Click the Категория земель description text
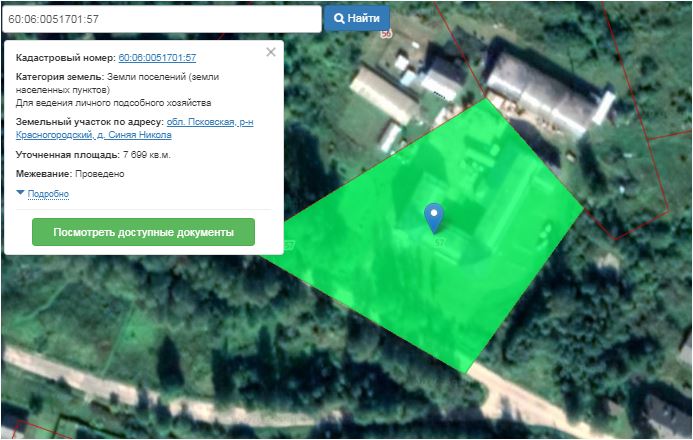The height and width of the screenshot is (440, 693). click(117, 83)
